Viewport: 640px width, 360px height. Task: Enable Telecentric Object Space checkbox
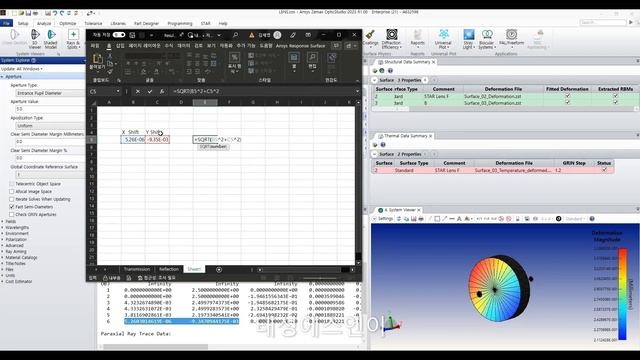[x=12, y=184]
